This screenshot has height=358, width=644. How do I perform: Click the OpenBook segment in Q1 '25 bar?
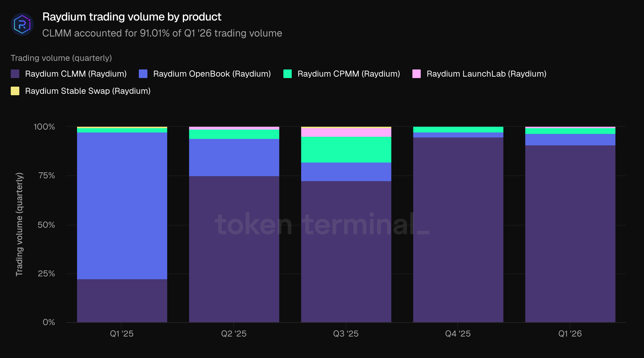122,205
